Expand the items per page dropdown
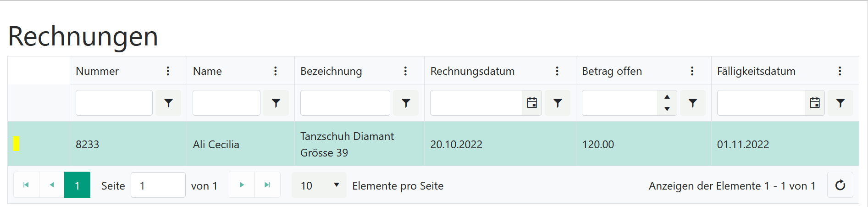The height and width of the screenshot is (207, 868). pos(319,185)
